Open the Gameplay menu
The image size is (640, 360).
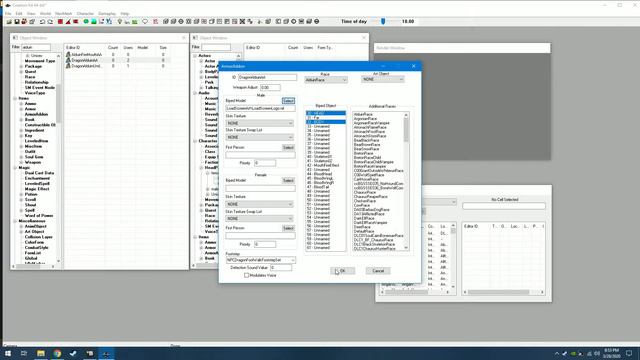107,13
